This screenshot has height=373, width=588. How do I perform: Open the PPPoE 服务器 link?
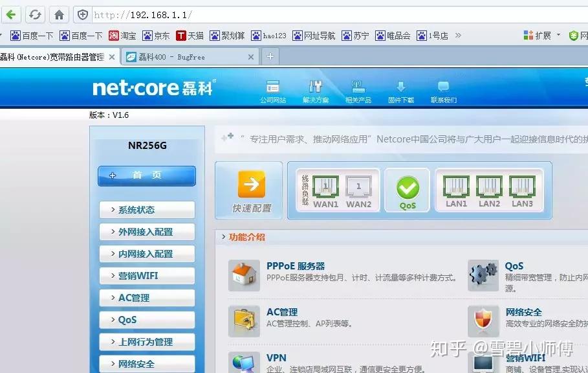[x=296, y=266]
